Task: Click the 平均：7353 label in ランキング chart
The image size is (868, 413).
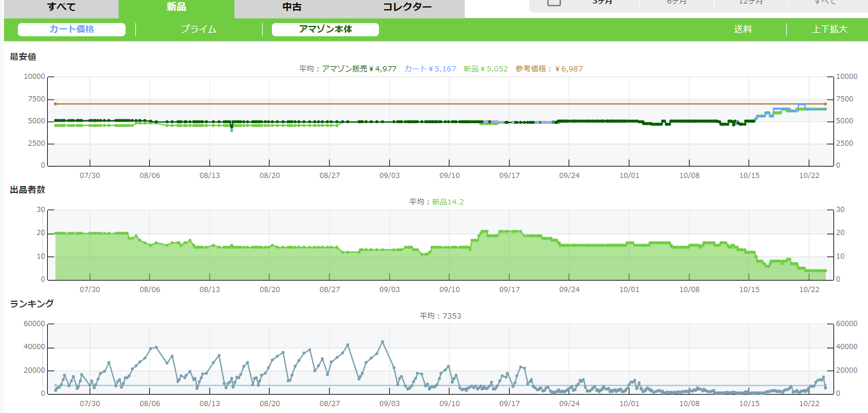Action: point(441,316)
